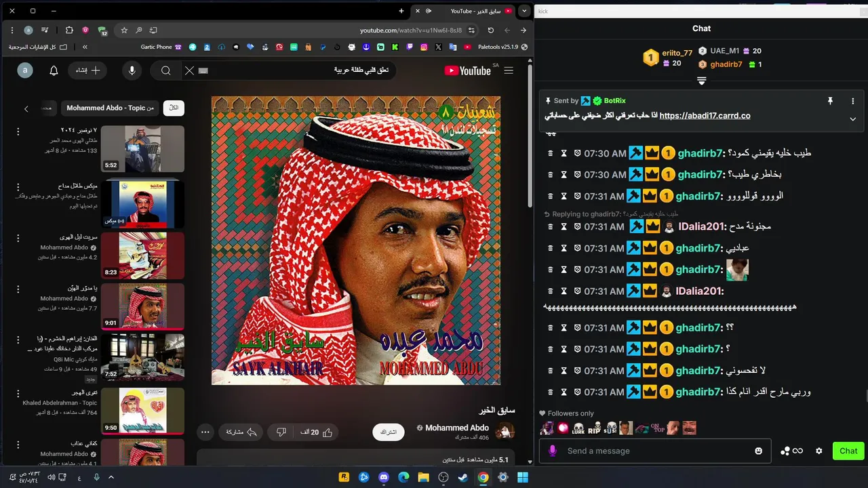Open Steam from the taskbar

[463, 477]
